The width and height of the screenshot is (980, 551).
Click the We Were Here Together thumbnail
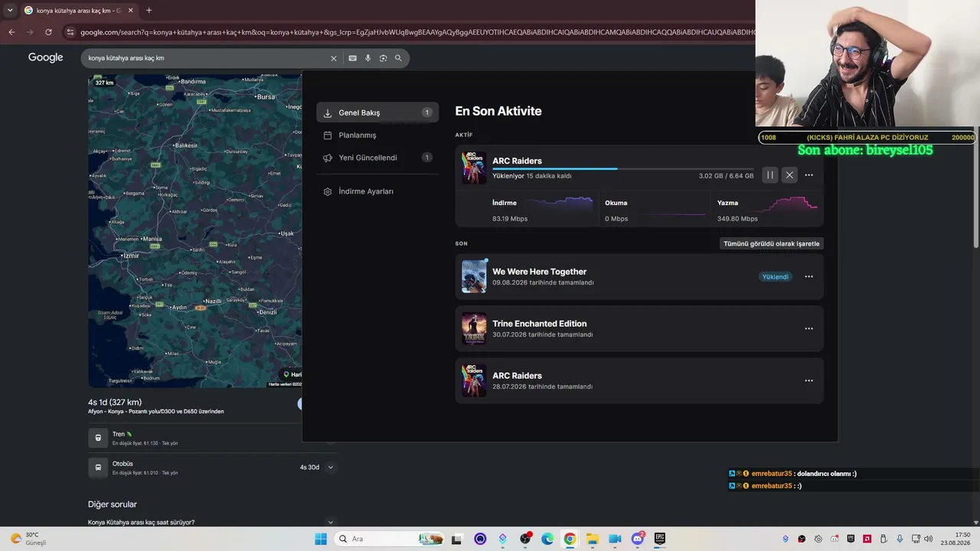coord(474,276)
